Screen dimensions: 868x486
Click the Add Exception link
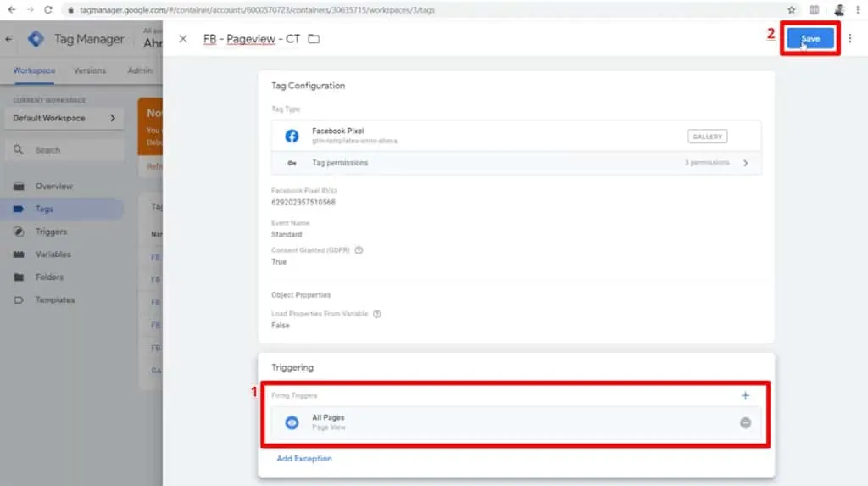tap(304, 458)
